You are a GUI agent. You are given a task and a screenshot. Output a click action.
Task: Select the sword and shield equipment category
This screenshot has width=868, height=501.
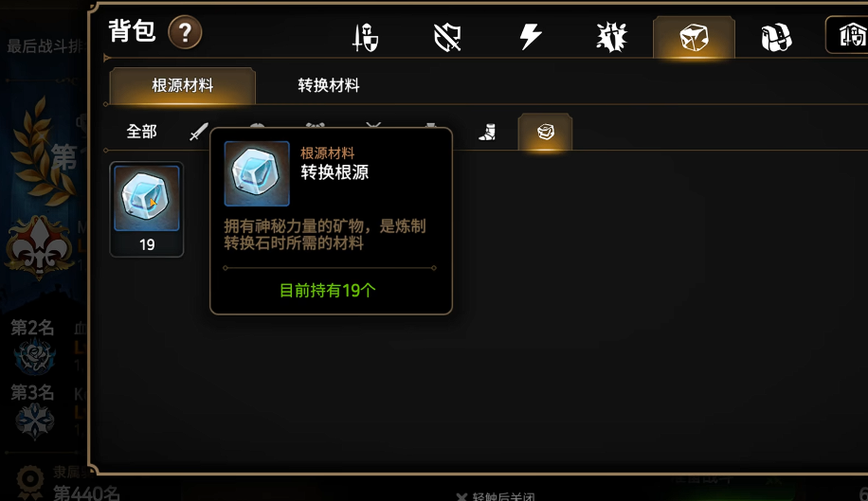pyautogui.click(x=366, y=37)
